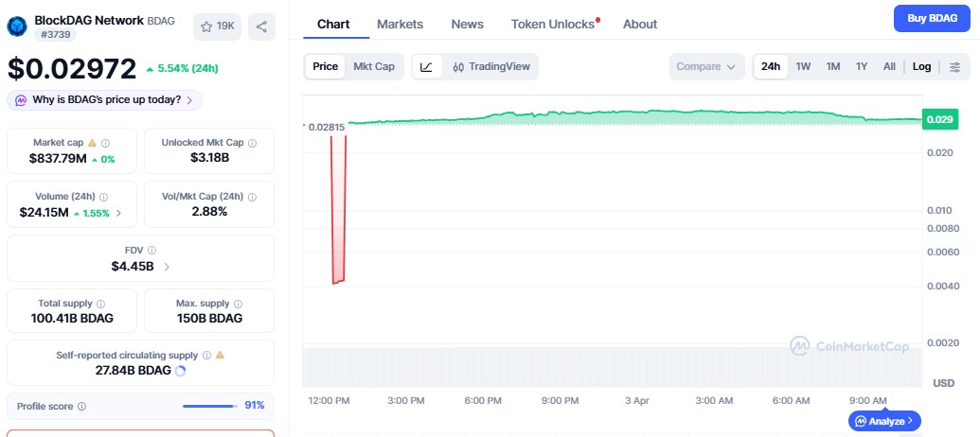Click 'Why is BDAG's price up today?'
980x437 pixels.
[104, 99]
